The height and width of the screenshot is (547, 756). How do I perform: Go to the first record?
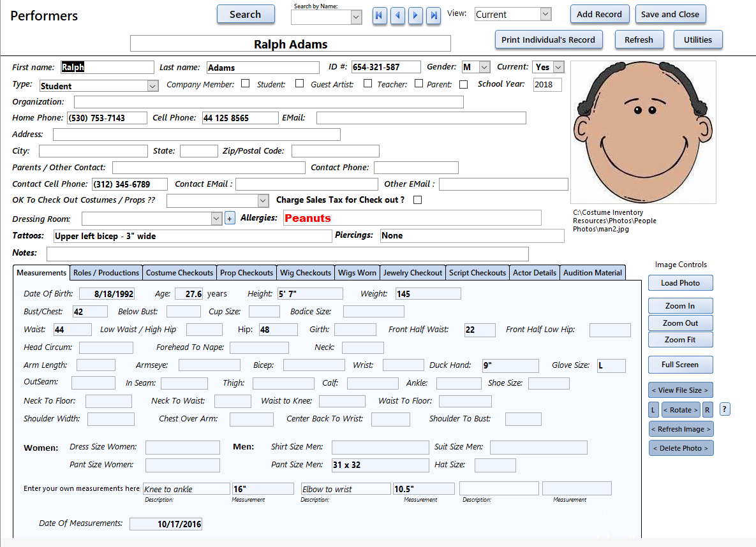click(380, 15)
